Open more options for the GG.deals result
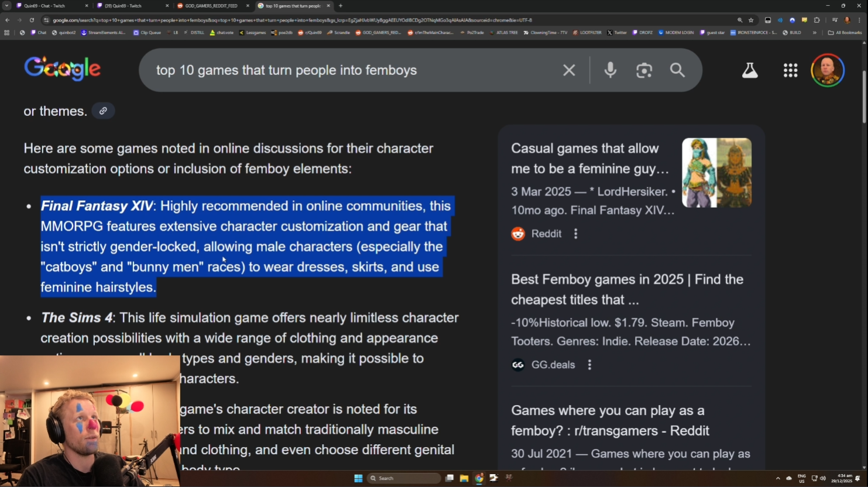The height and width of the screenshot is (487, 868). click(x=589, y=365)
